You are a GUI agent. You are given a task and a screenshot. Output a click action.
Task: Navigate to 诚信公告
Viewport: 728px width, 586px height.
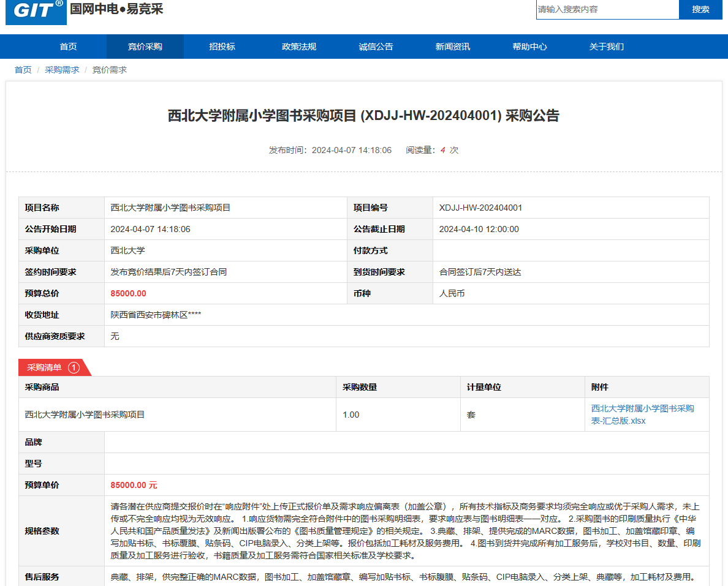tap(376, 47)
